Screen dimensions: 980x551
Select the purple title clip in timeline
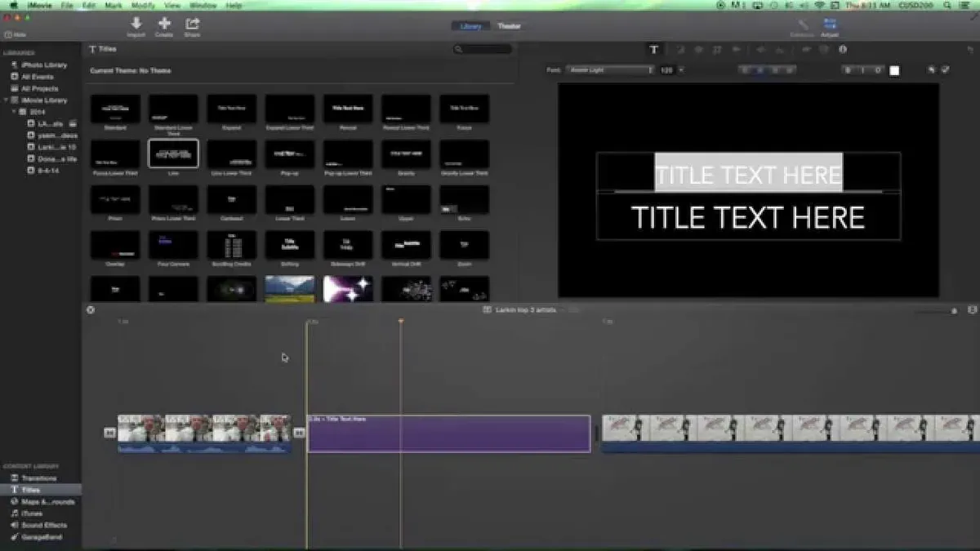click(448, 433)
